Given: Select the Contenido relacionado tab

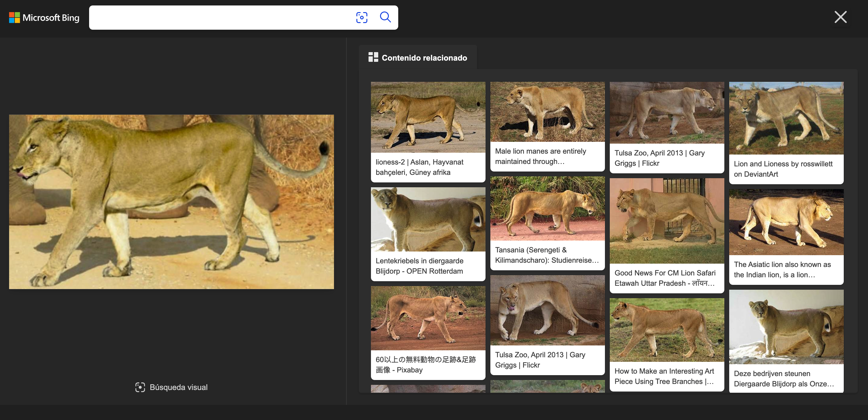Looking at the screenshot, I should [418, 58].
